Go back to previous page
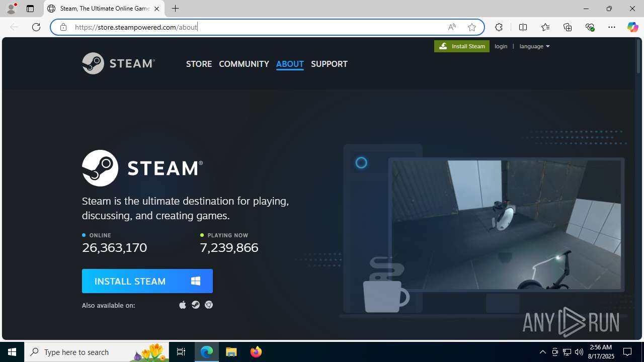Screen dimensions: 644x362 point(14,27)
